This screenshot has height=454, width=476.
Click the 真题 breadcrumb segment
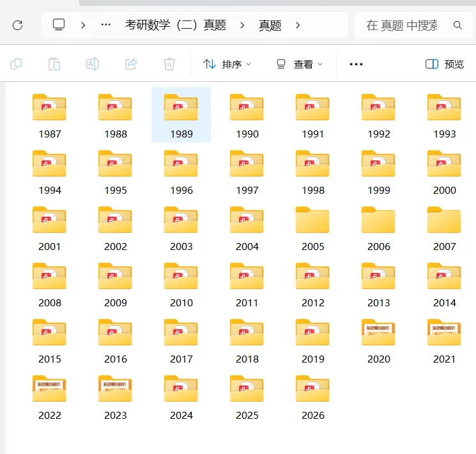click(x=270, y=25)
